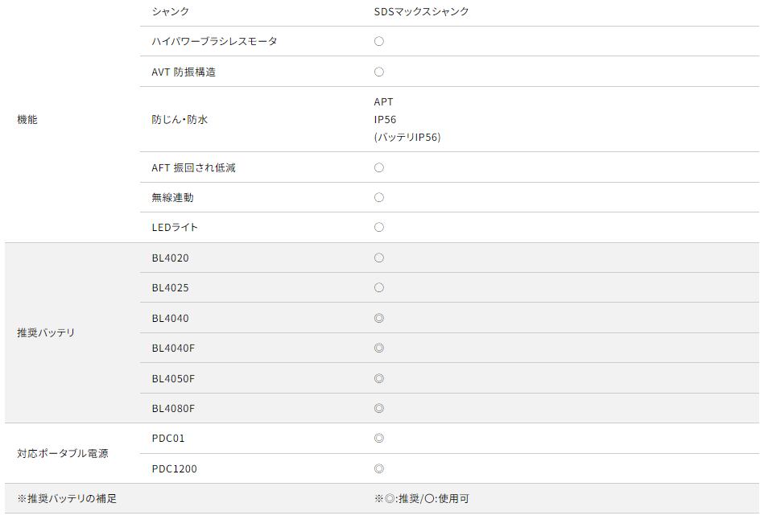Click the double-circle mark beside BL4080F

[x=379, y=408]
